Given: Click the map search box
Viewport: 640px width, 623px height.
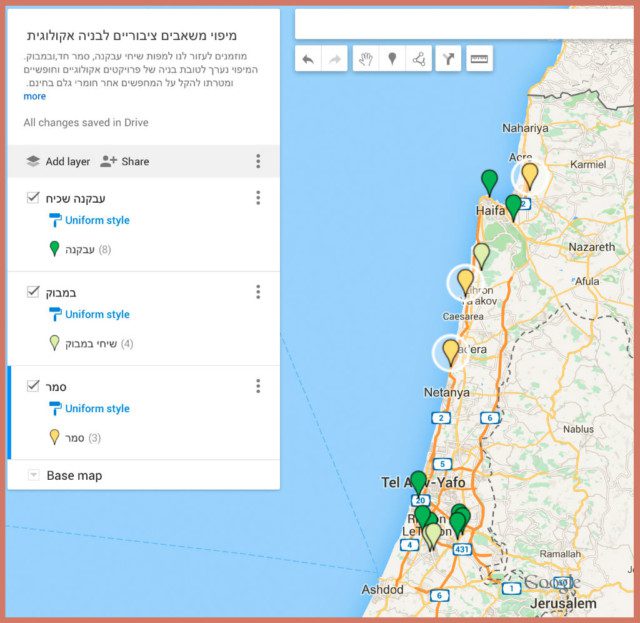Looking at the screenshot, I should 464,24.
